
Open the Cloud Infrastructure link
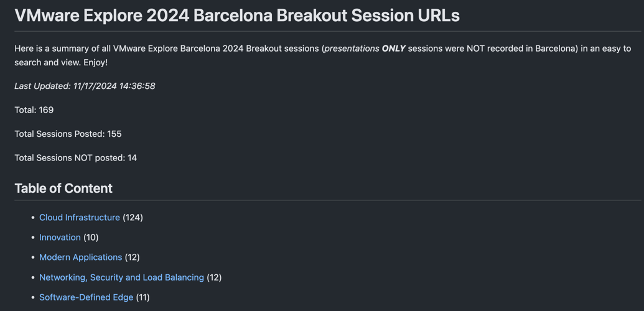79,217
